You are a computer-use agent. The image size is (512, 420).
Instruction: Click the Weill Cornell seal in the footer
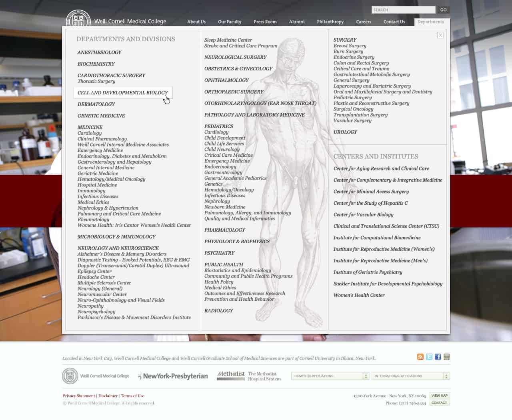[70, 376]
